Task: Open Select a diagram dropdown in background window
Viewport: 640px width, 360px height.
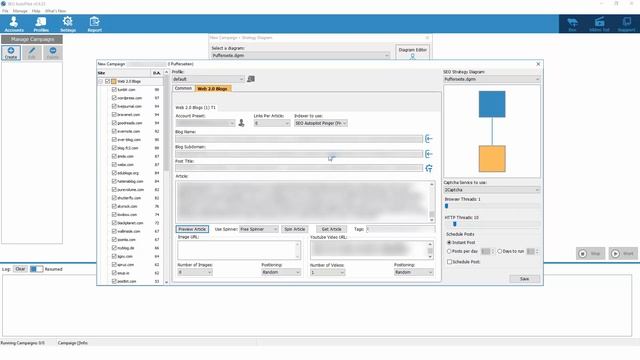Action: coord(300,56)
